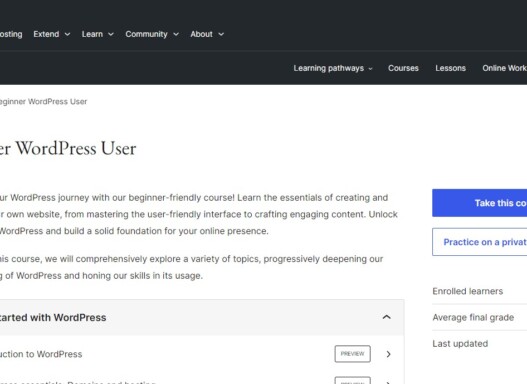
Task: Click the Beginner WordPress User heading
Action: [68, 148]
